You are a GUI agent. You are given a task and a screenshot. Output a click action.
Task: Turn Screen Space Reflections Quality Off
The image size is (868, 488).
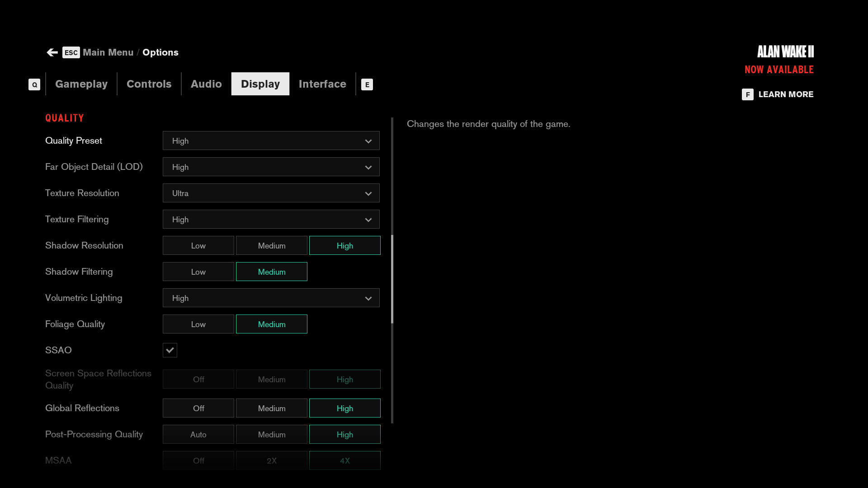point(198,379)
